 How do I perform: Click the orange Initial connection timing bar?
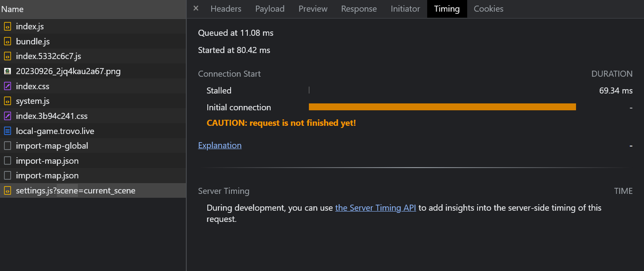442,107
